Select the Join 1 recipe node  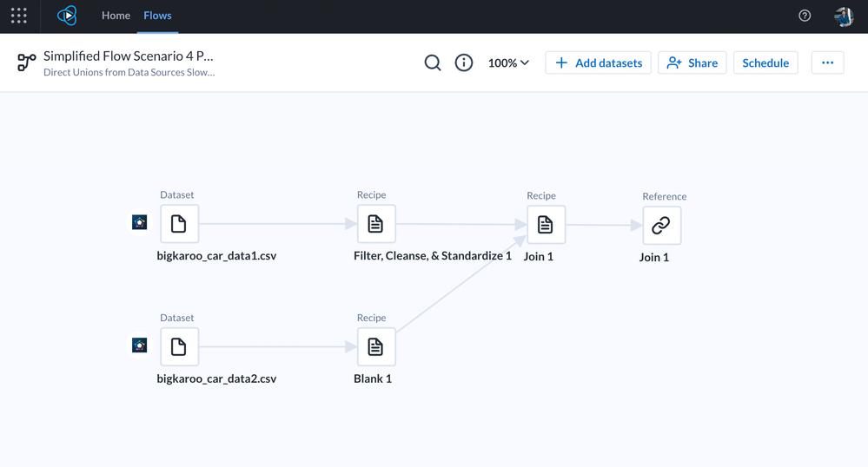546,225
